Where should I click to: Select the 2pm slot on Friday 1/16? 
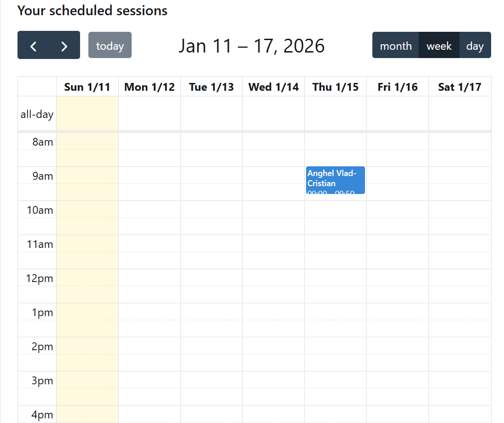pyautogui.click(x=398, y=346)
